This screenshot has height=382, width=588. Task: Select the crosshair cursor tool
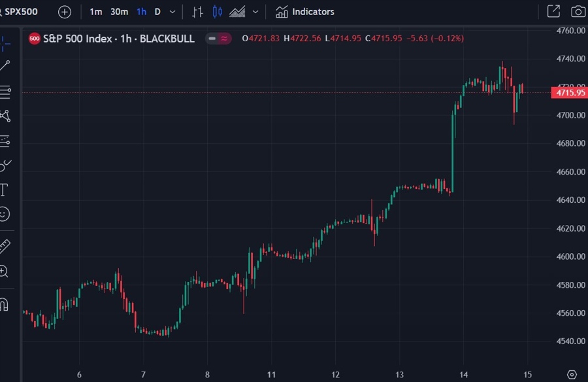point(5,44)
